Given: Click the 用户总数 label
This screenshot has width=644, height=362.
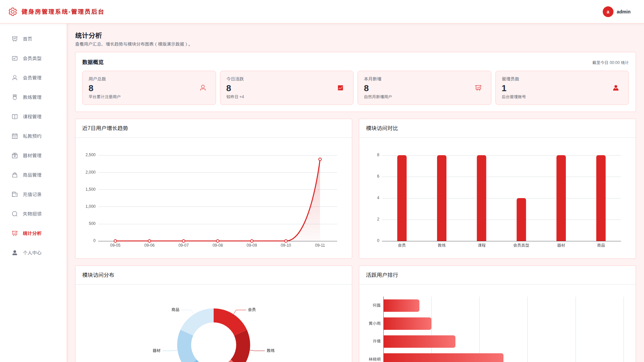Looking at the screenshot, I should (x=97, y=79).
